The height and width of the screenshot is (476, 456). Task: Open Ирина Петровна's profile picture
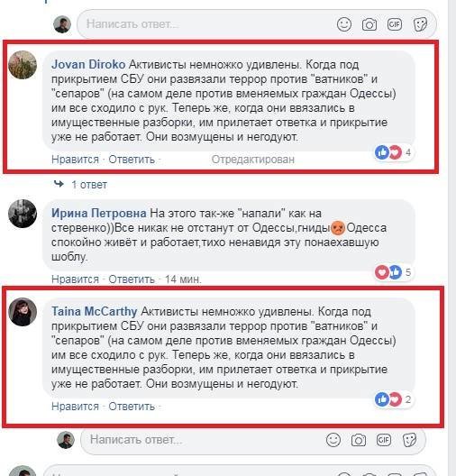pos(23,214)
